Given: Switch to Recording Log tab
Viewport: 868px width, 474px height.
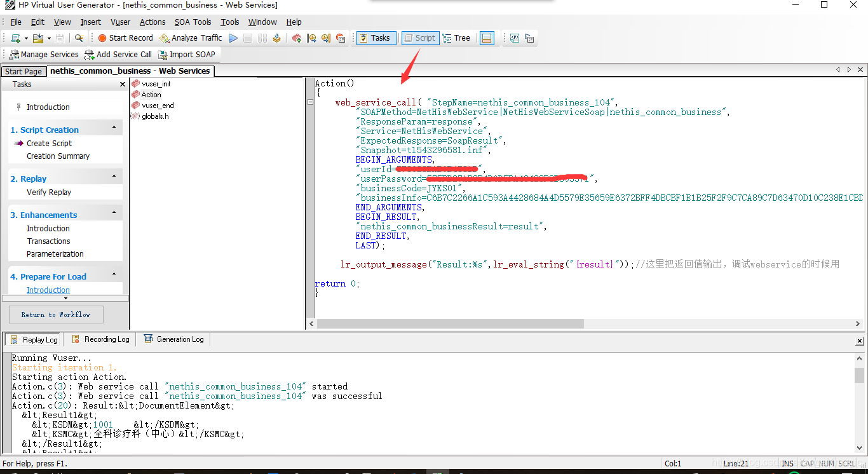Looking at the screenshot, I should pos(100,339).
